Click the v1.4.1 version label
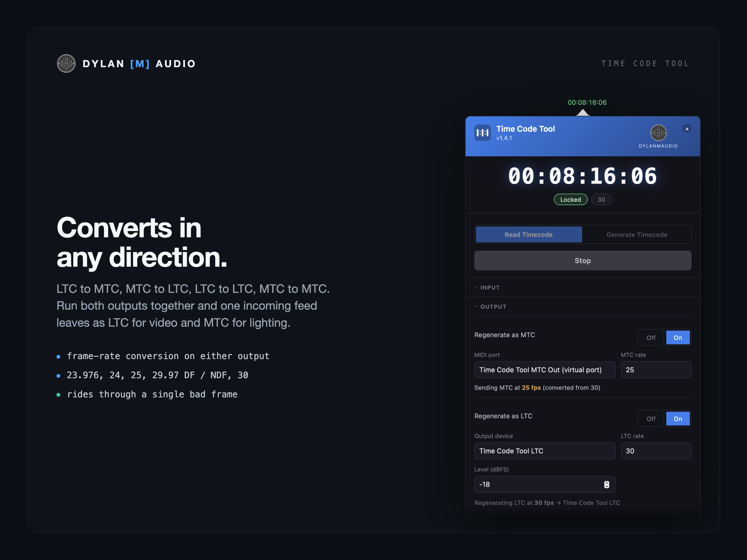 click(x=504, y=138)
